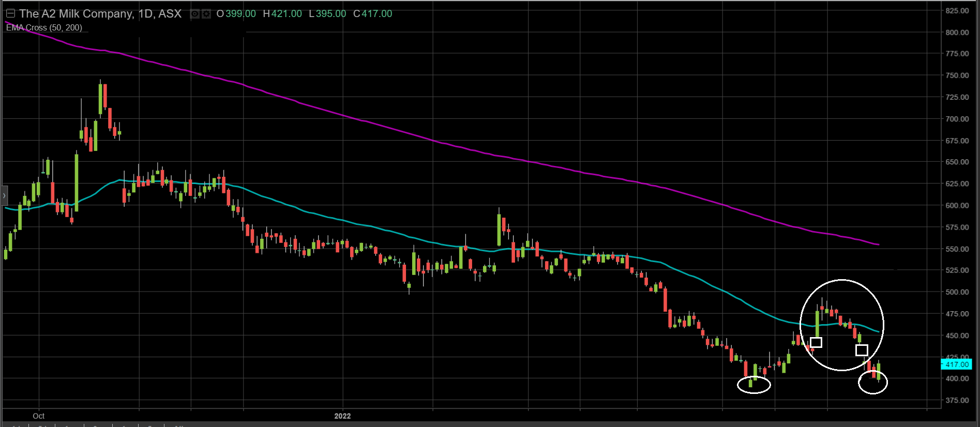Image resolution: width=980 pixels, height=427 pixels.
Task: Click the Oct label on time axis
Action: (39, 416)
